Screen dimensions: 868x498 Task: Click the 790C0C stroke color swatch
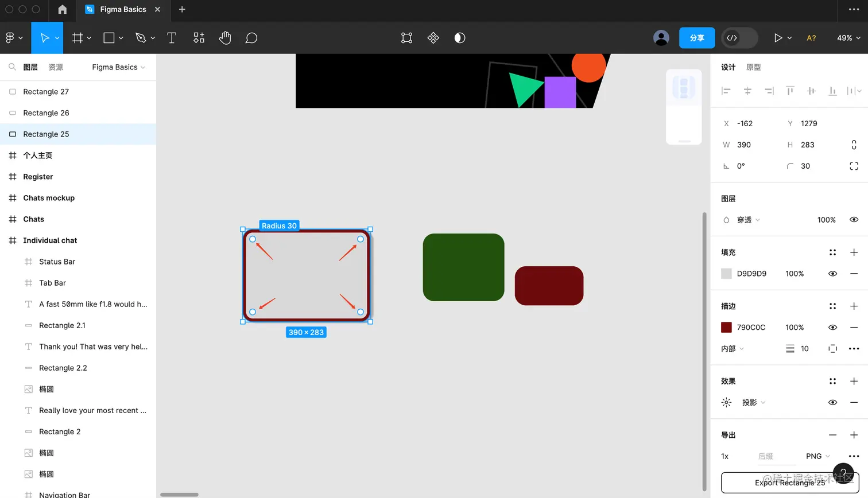tap(726, 327)
